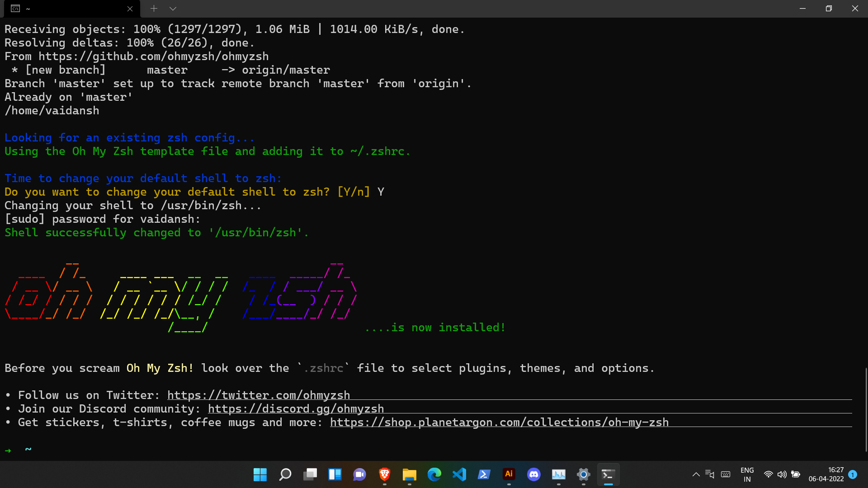
Task: Minimize the terminal window
Action: pos(802,9)
